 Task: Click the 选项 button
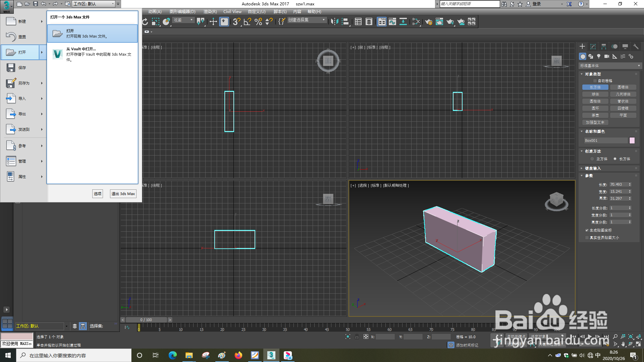(98, 194)
